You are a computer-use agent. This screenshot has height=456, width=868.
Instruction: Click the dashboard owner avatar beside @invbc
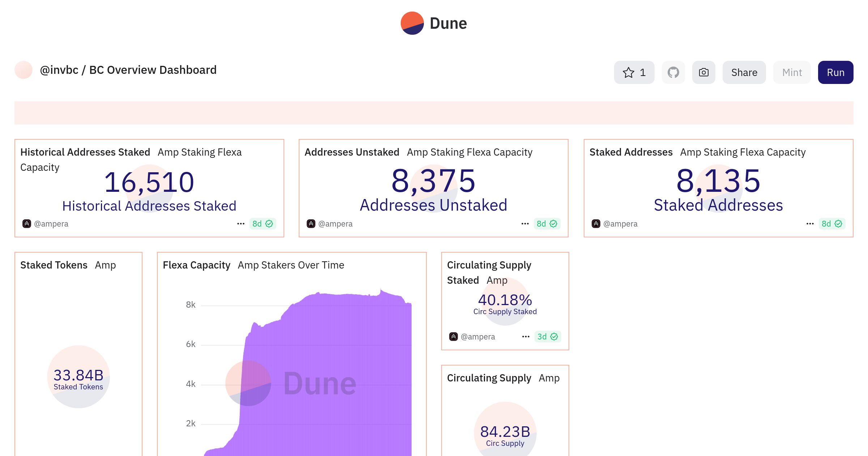[x=23, y=70]
